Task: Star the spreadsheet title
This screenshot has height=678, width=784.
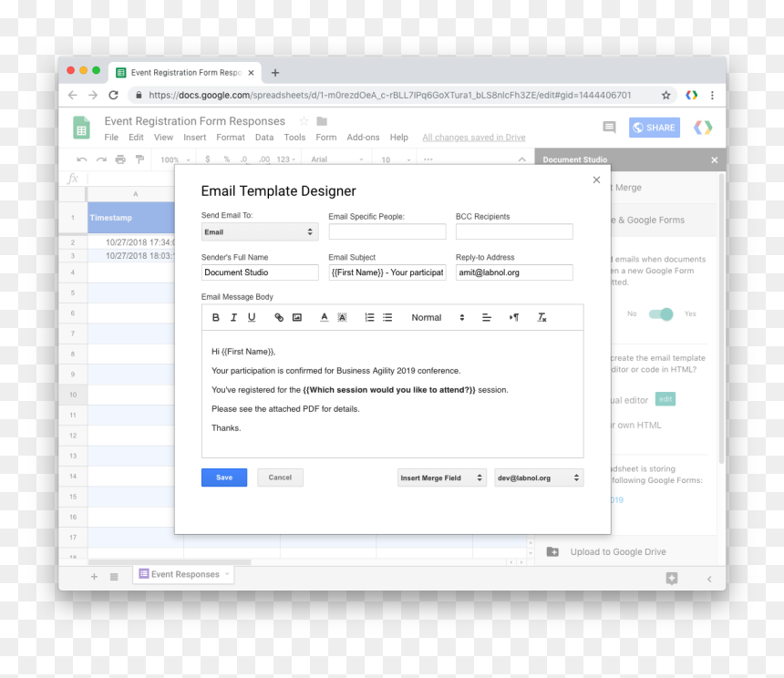Action: pyautogui.click(x=304, y=121)
